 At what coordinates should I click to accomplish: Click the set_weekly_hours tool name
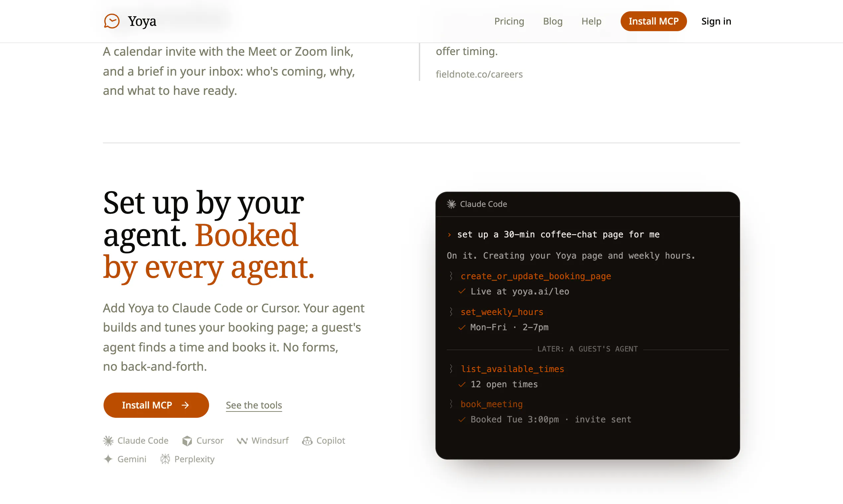point(501,312)
